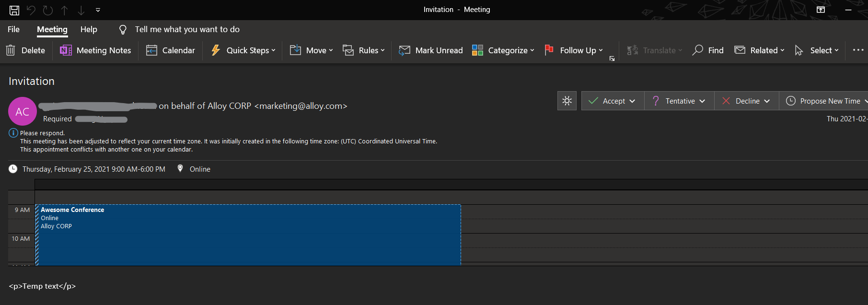Click the Tell me what you want search box
Viewport: 868px width, 305px height.
[187, 29]
